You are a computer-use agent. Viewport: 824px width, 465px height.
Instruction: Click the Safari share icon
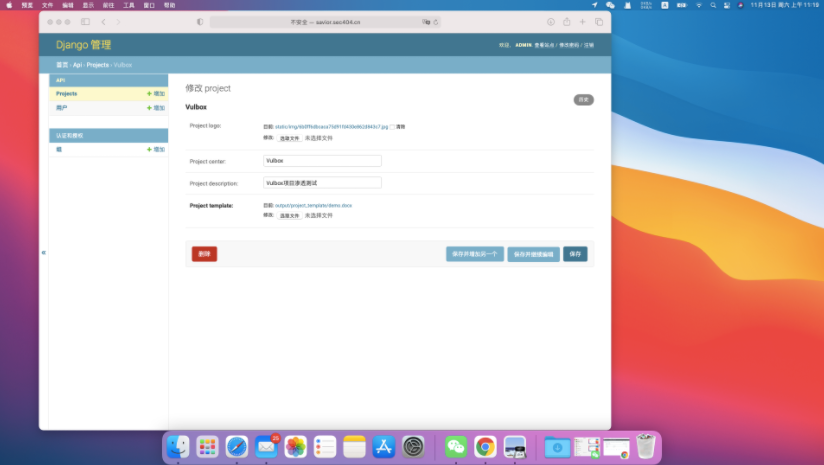tap(566, 22)
